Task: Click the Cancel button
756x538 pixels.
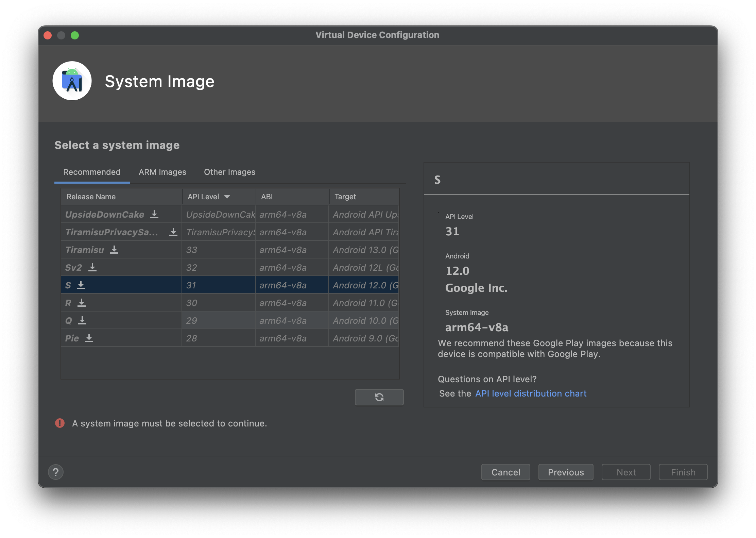Action: coord(505,472)
